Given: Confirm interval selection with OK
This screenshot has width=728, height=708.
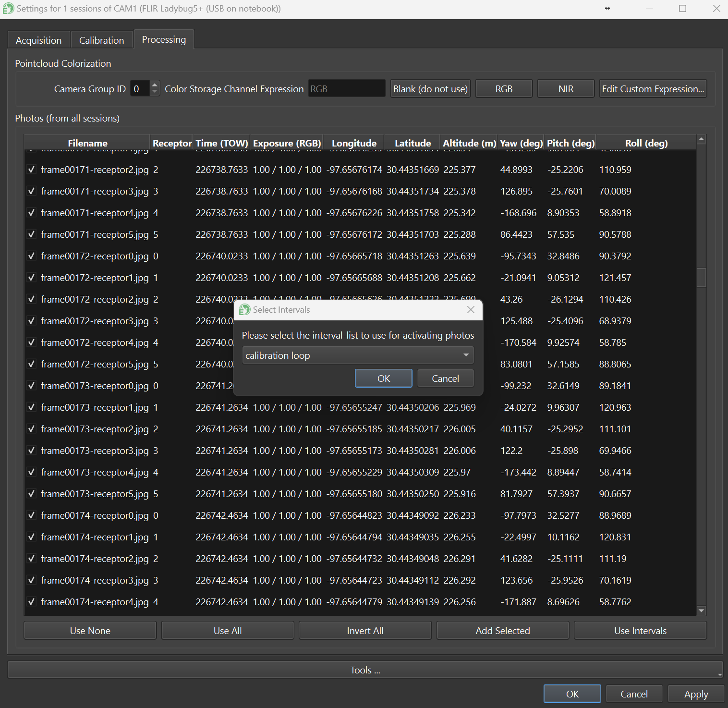Looking at the screenshot, I should pos(383,378).
